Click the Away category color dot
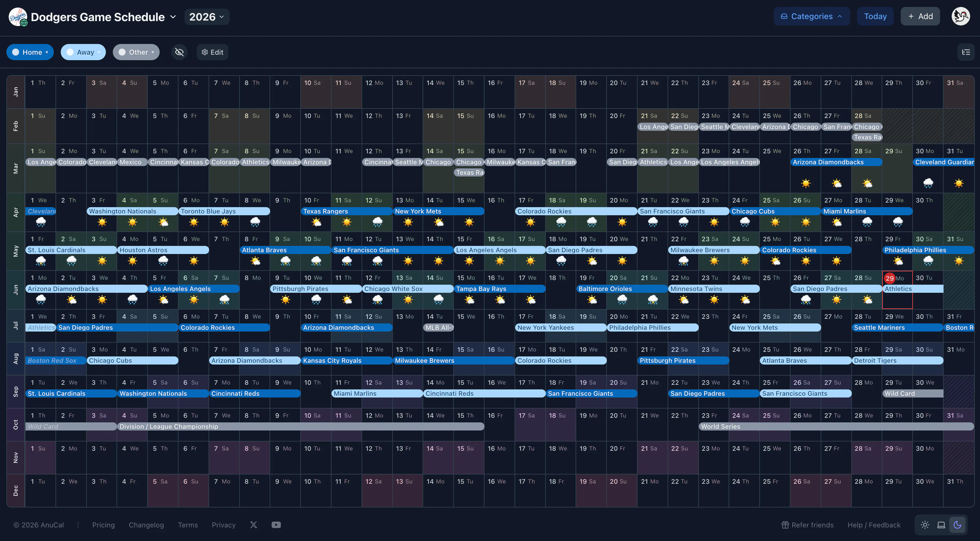The height and width of the screenshot is (541, 980). click(70, 52)
